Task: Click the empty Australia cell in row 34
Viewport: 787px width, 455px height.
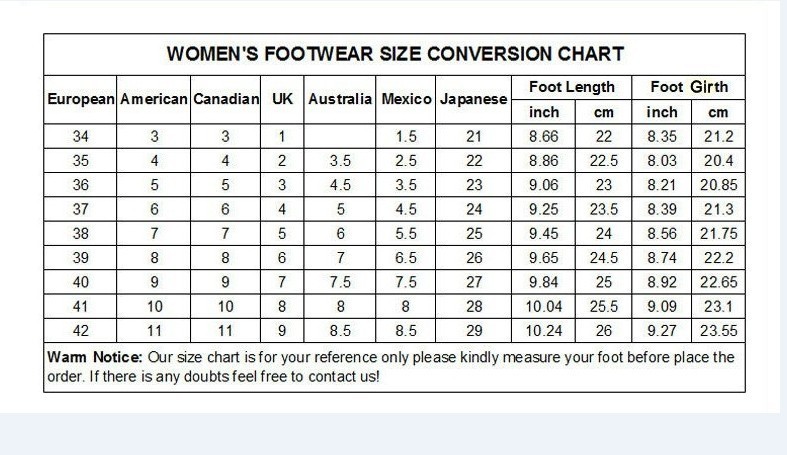Action: coord(340,136)
